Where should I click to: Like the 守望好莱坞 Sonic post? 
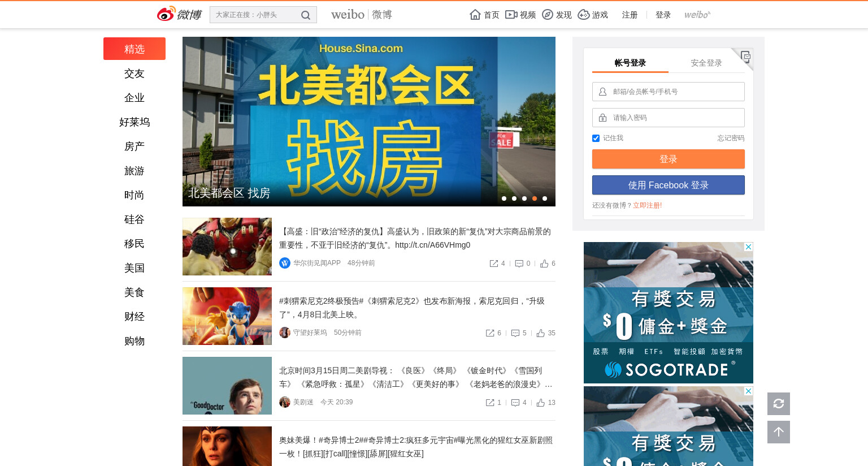coord(541,333)
